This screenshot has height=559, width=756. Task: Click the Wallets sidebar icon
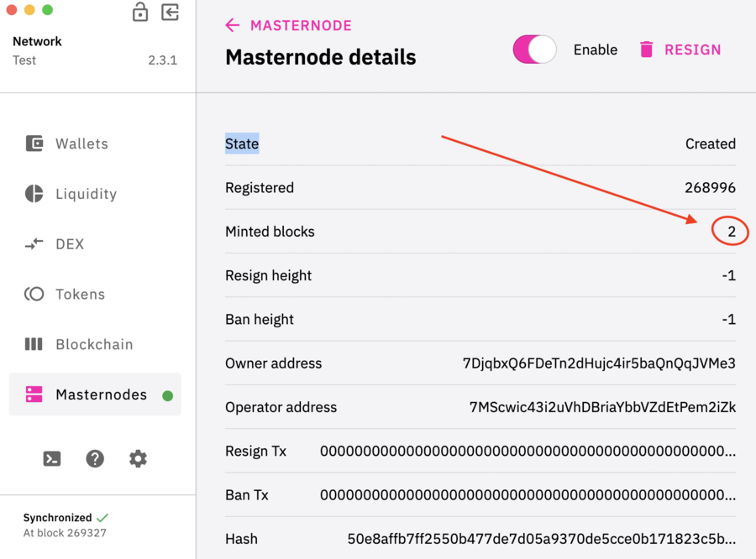(x=34, y=144)
